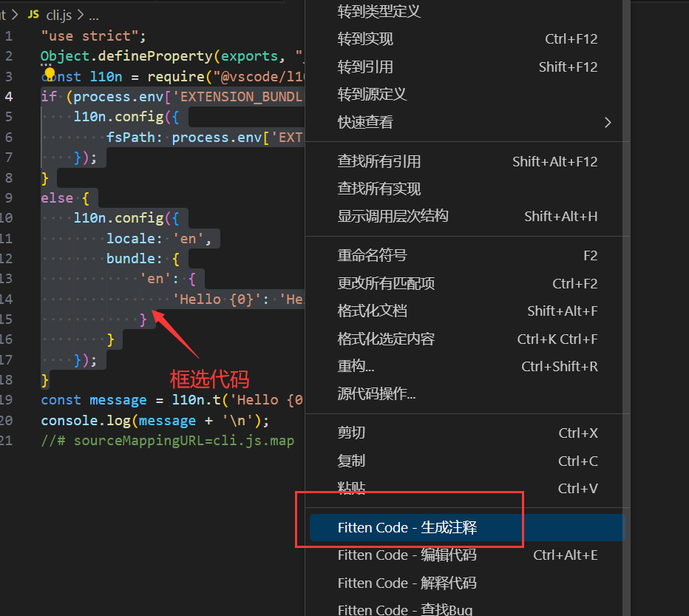Click l10n.config on line 10
This screenshot has height=616, width=689.
118,218
